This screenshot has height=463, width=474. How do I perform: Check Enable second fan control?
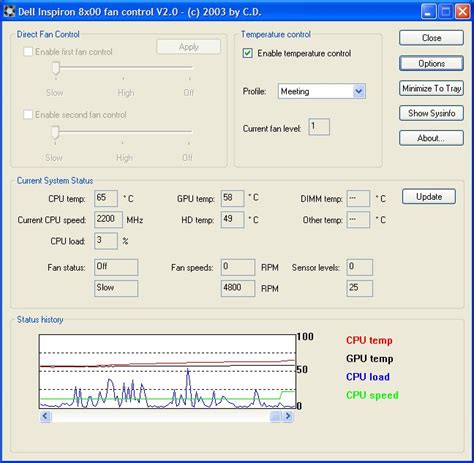28,115
